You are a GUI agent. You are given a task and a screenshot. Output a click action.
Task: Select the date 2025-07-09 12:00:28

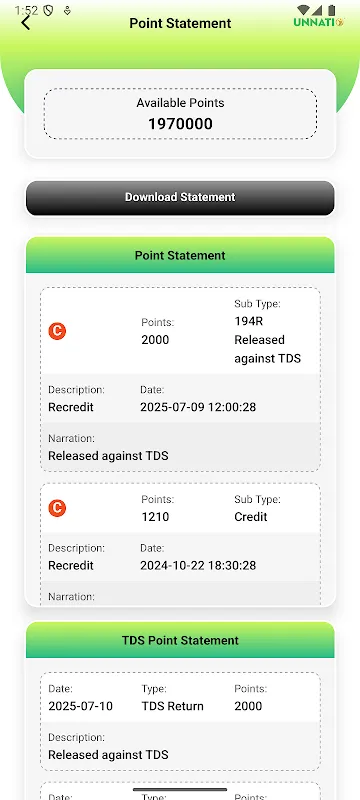pyautogui.click(x=198, y=407)
